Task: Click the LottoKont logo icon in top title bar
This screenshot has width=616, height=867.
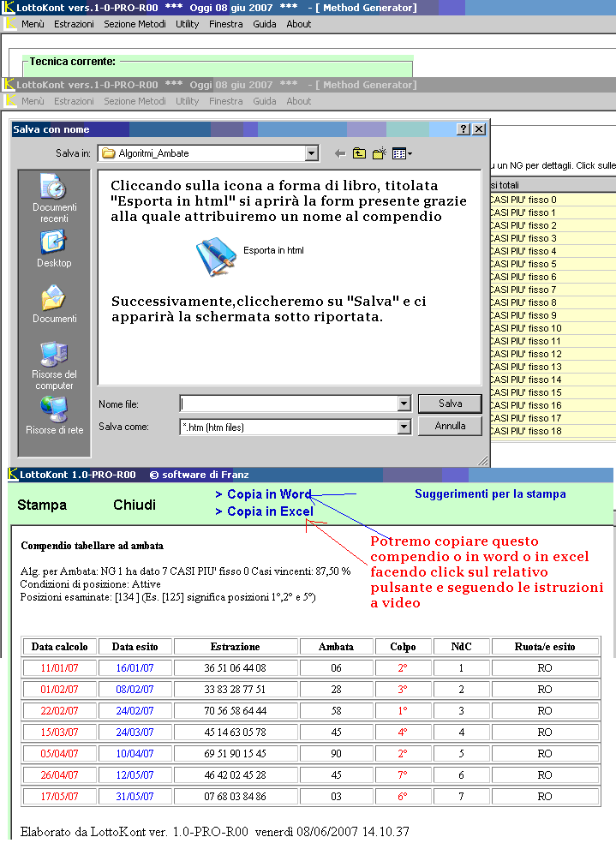Action: (x=9, y=7)
